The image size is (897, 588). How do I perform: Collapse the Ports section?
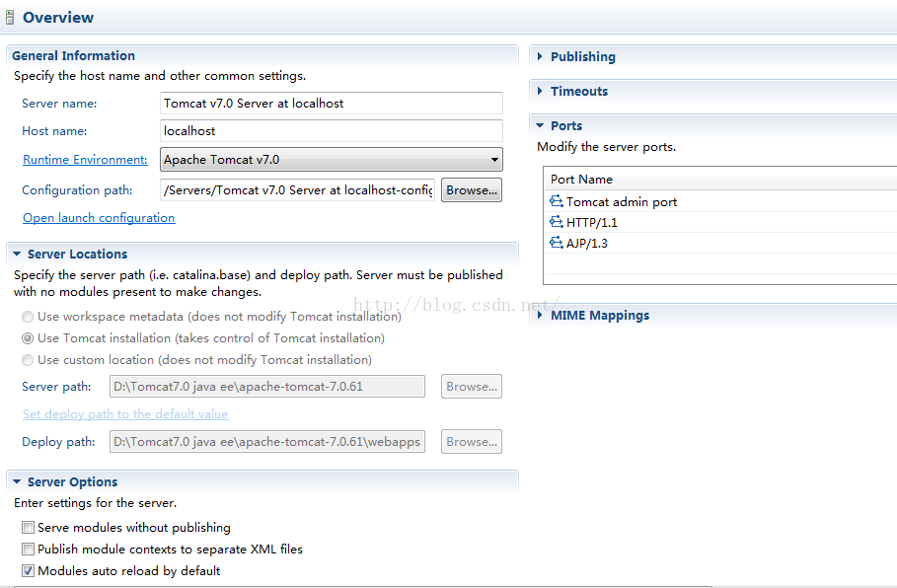point(540,125)
